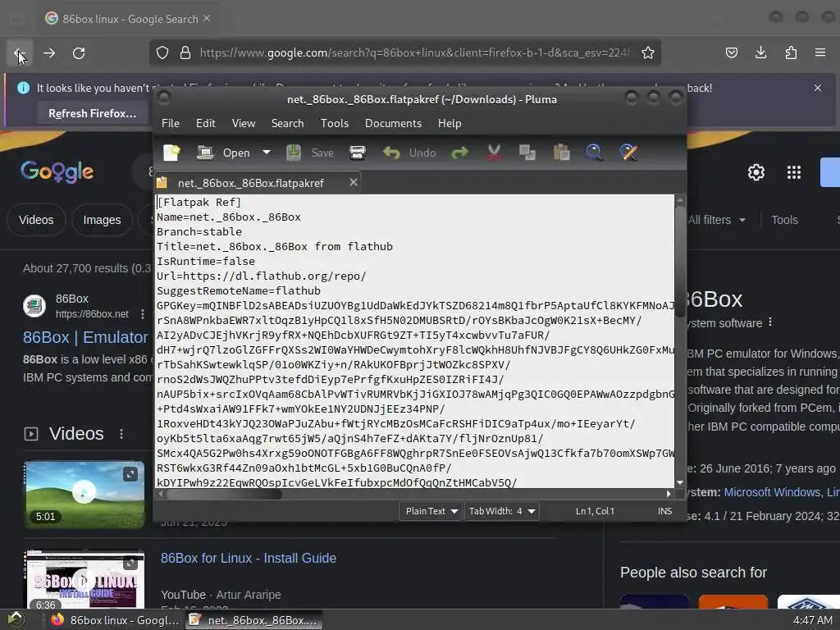
Task: Redo with the green arrow icon
Action: (459, 153)
